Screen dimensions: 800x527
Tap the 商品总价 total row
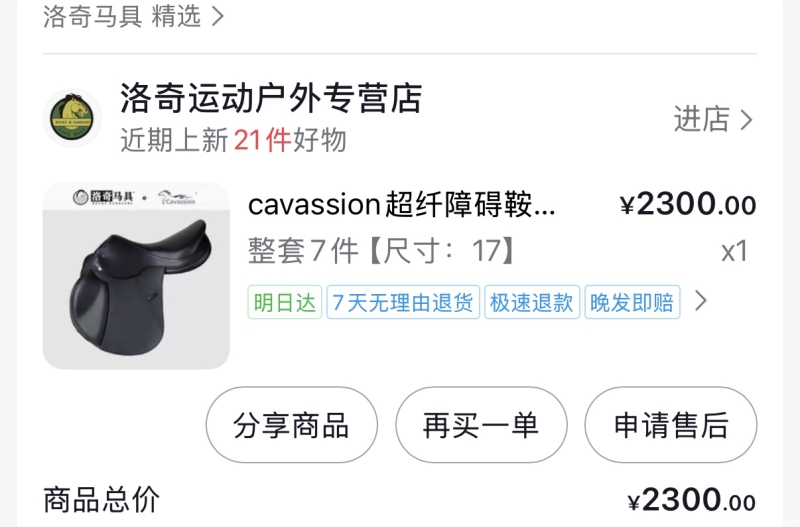(x=400, y=500)
